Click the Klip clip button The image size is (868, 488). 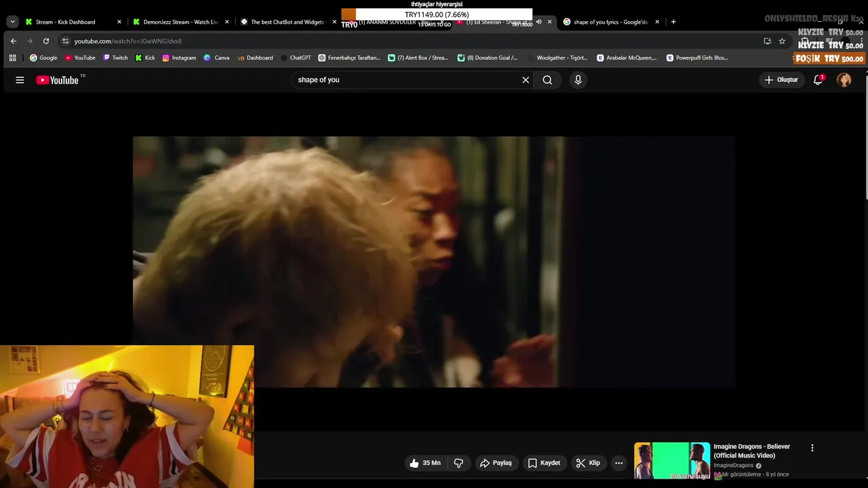point(588,463)
